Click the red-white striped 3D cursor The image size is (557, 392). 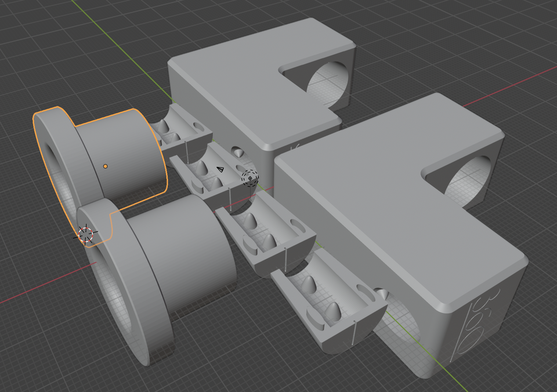tap(85, 234)
